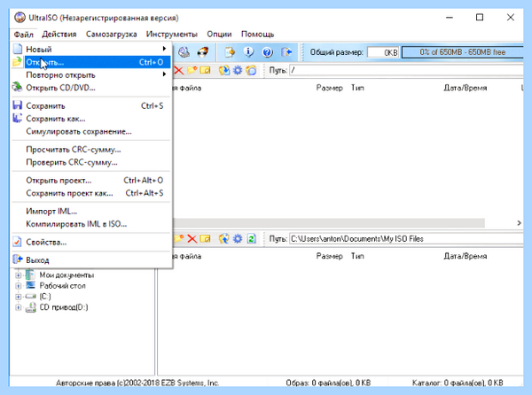
Task: Click the burn CD image toolbar icon
Action: click(203, 52)
